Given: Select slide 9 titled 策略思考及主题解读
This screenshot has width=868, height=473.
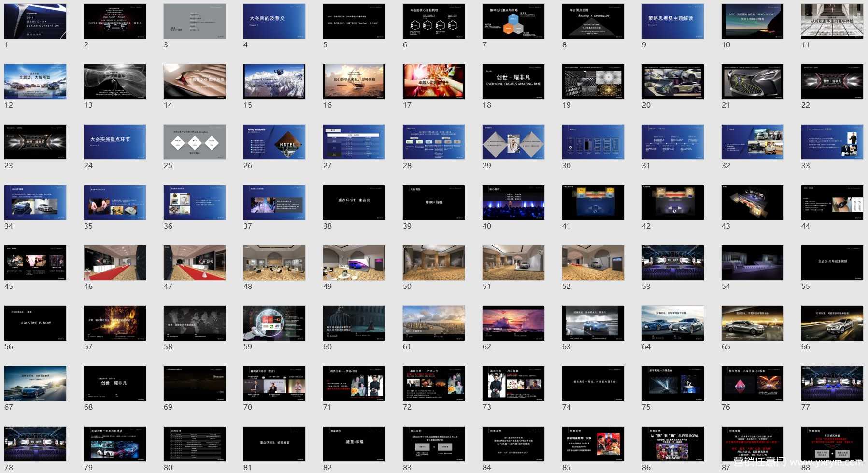Looking at the screenshot, I should 673,21.
